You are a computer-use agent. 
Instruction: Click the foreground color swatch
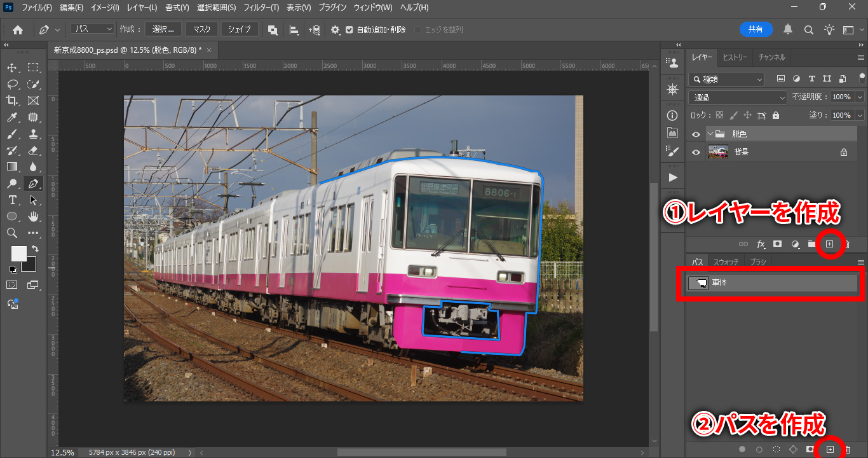pyautogui.click(x=18, y=253)
